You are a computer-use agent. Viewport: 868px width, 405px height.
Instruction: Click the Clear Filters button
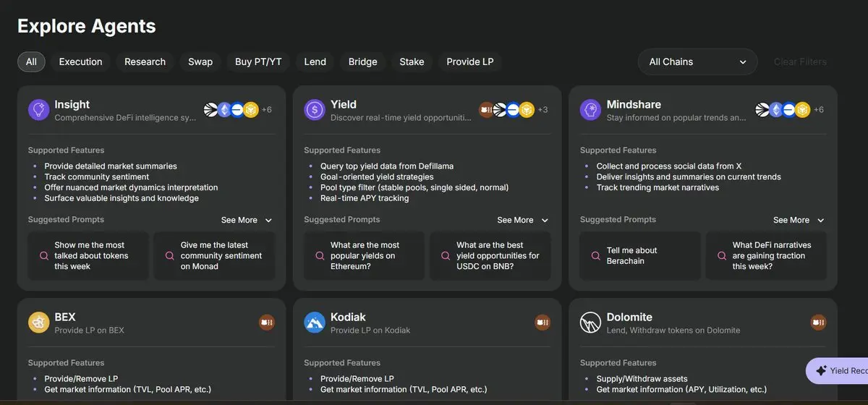[x=800, y=62]
